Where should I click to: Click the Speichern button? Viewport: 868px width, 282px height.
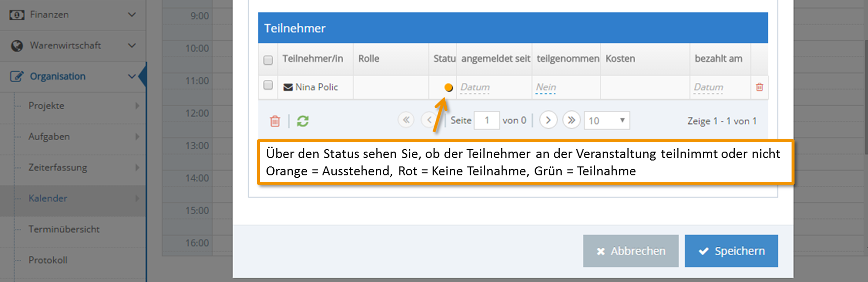click(x=731, y=251)
